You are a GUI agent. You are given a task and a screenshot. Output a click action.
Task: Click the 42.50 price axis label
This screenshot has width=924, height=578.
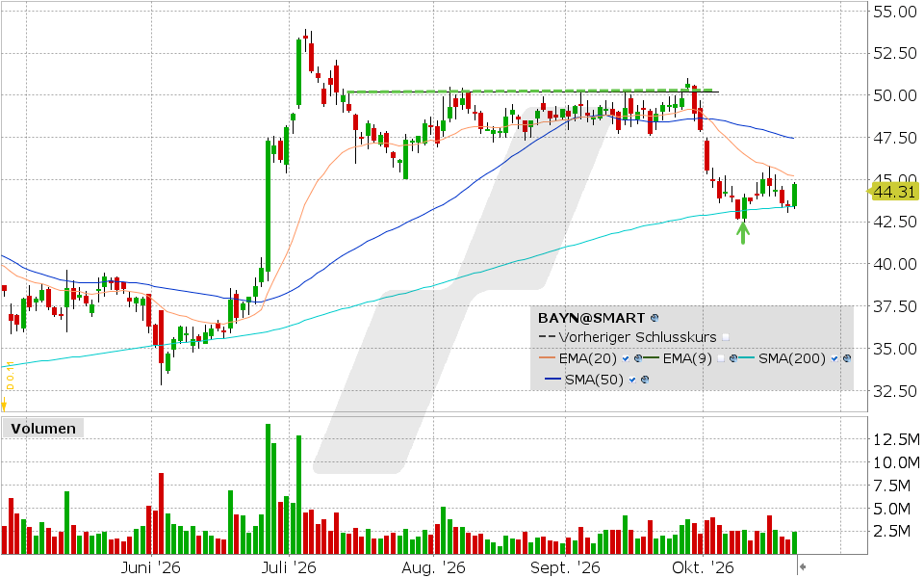pyautogui.click(x=895, y=222)
